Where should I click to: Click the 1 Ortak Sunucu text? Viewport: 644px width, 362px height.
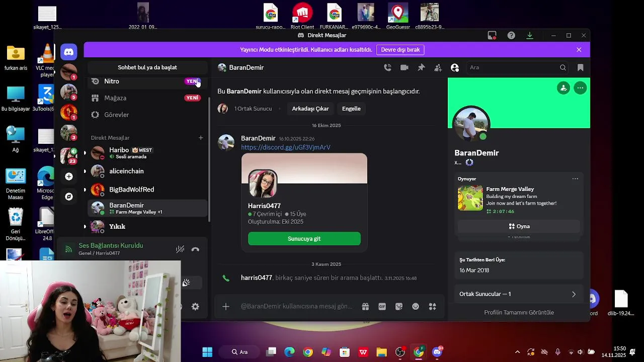point(253,109)
